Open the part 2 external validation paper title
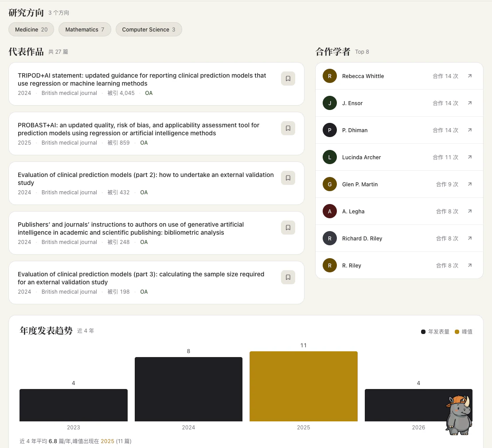The image size is (492, 448). coord(145,179)
